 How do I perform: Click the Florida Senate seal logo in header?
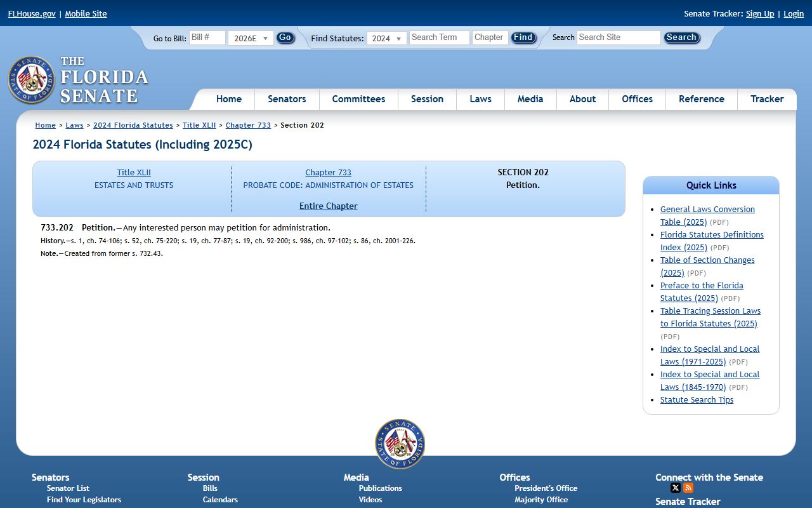click(32, 80)
